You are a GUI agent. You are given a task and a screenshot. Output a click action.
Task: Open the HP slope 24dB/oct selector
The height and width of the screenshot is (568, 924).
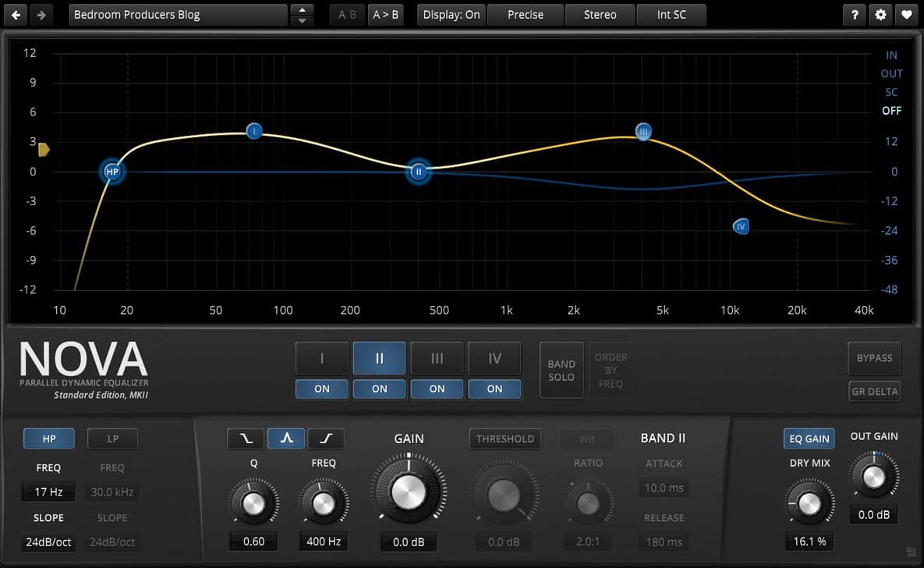click(x=49, y=541)
